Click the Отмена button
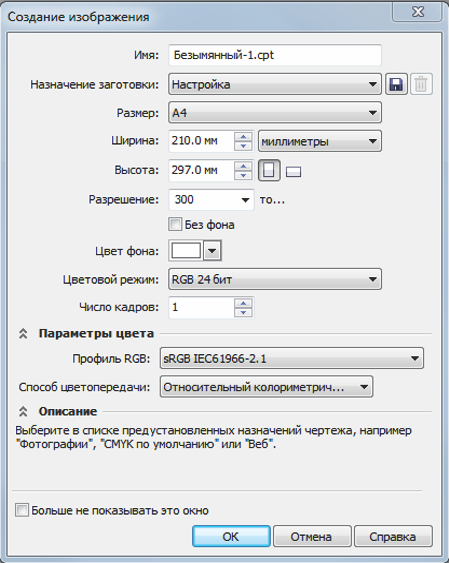 click(312, 536)
